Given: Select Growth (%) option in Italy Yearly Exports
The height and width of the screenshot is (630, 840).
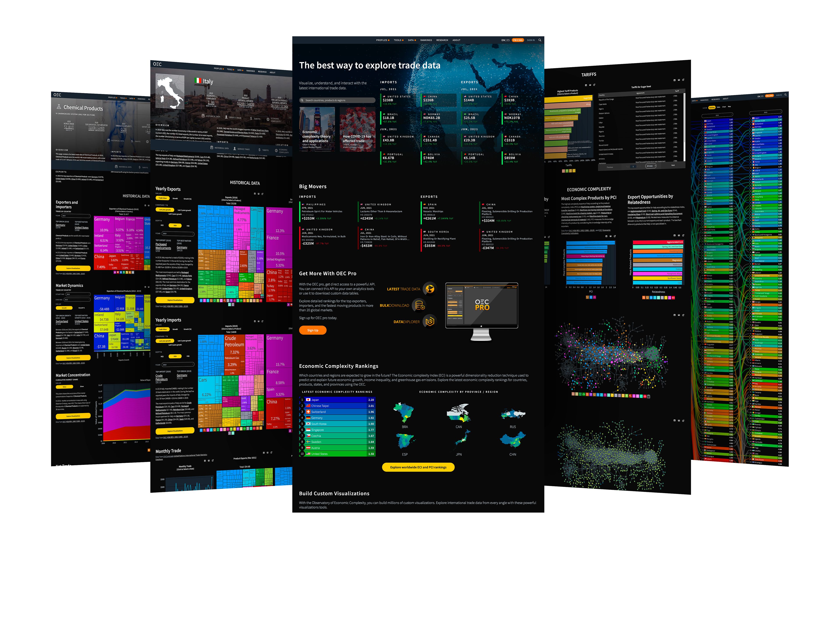Looking at the screenshot, I should pyautogui.click(x=188, y=199).
